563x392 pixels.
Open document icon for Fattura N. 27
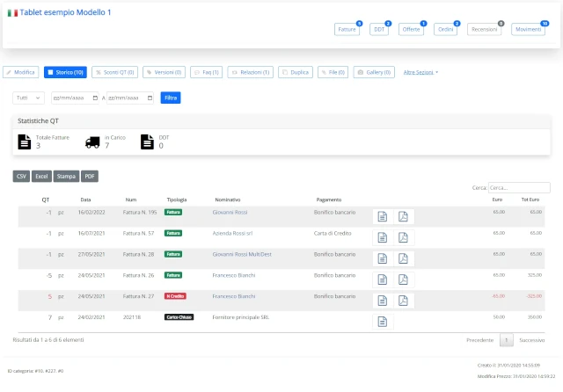(x=383, y=301)
